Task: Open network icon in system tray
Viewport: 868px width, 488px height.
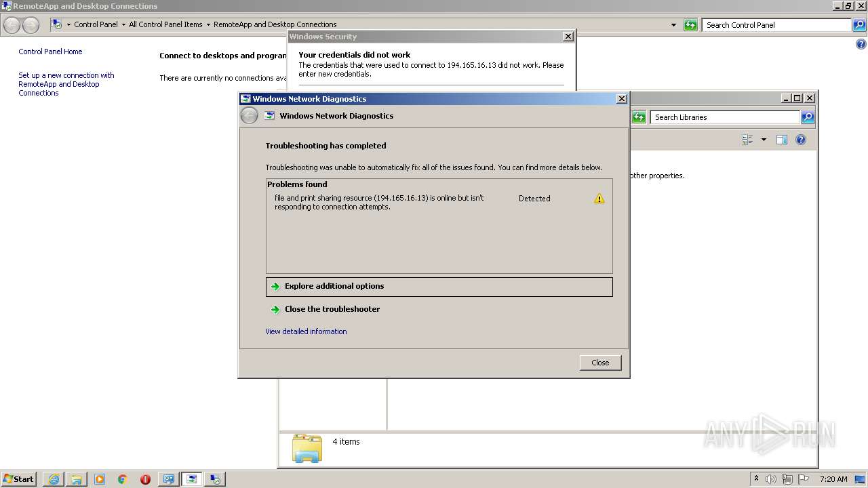Action: (x=787, y=479)
